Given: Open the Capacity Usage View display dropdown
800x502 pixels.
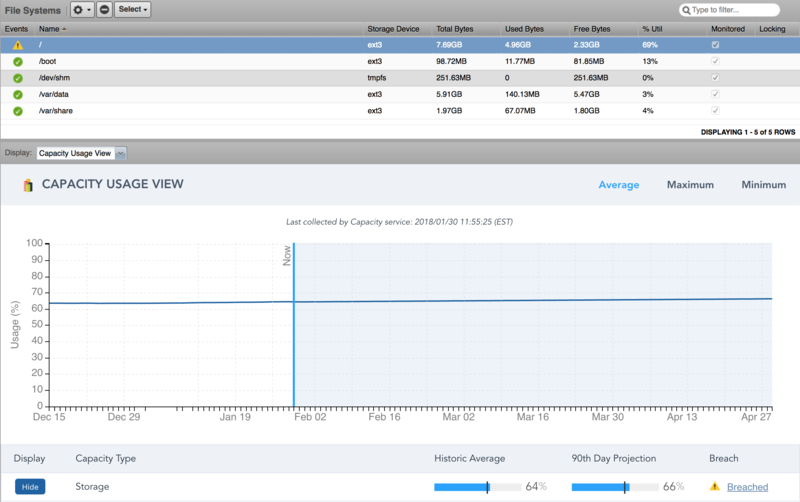Looking at the screenshot, I should coord(82,153).
